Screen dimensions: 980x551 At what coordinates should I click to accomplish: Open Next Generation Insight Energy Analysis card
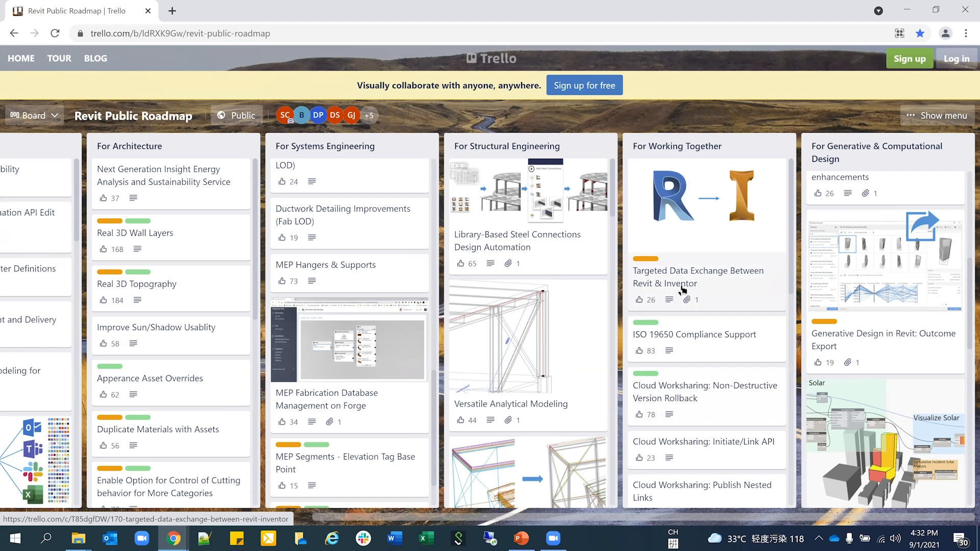(x=171, y=184)
